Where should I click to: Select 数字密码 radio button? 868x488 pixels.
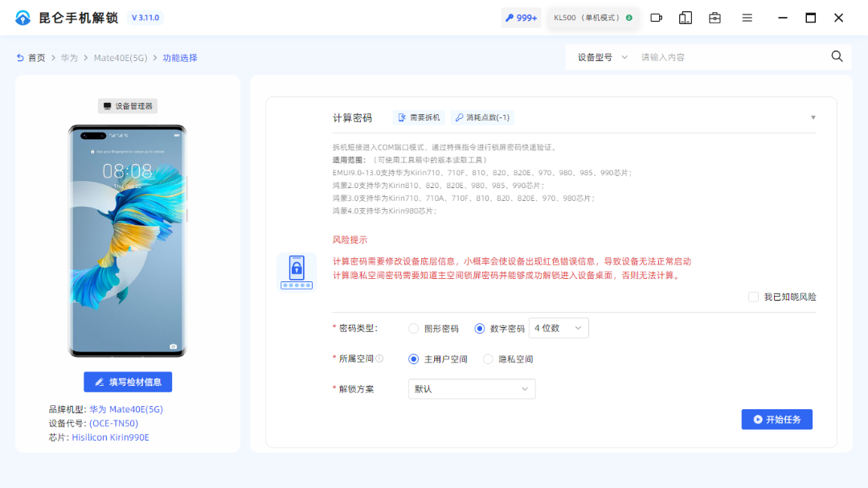479,329
